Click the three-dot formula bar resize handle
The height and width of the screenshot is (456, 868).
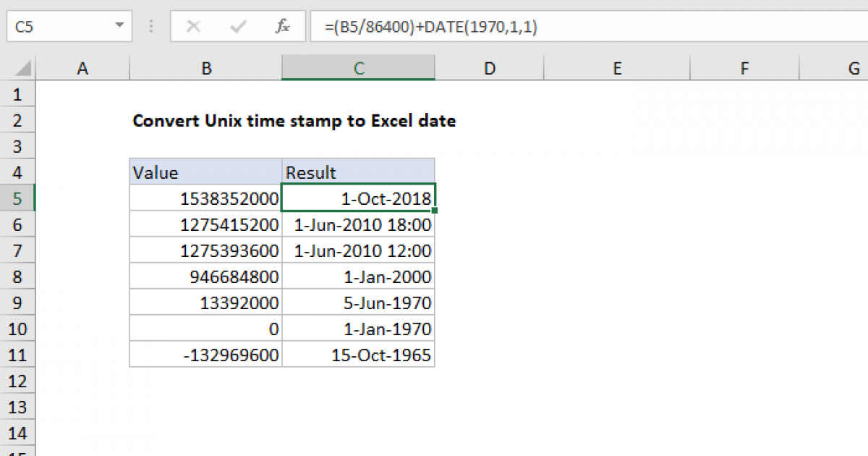pos(152,27)
